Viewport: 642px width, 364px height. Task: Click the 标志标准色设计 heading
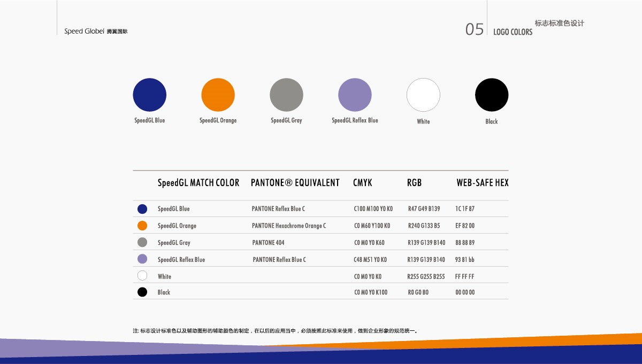click(x=560, y=24)
